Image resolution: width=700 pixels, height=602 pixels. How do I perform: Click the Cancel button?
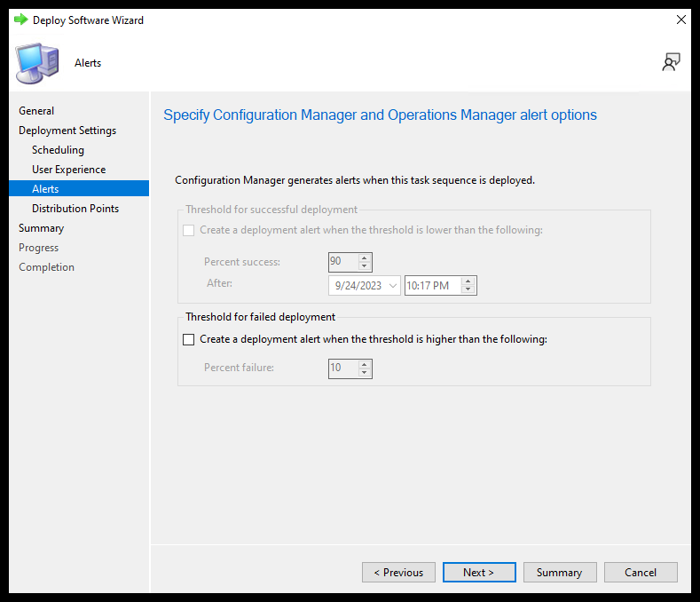tap(641, 573)
